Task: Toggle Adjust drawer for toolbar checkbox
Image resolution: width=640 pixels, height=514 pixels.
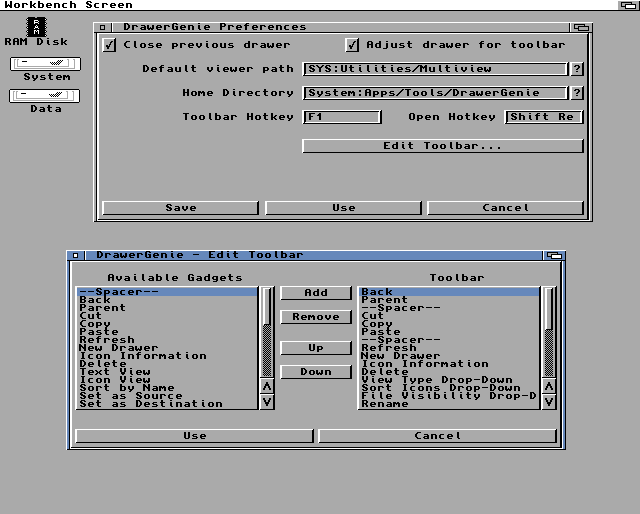Action: 352,45
